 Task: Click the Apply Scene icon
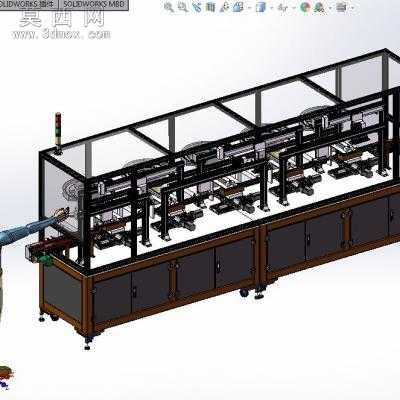(x=319, y=8)
